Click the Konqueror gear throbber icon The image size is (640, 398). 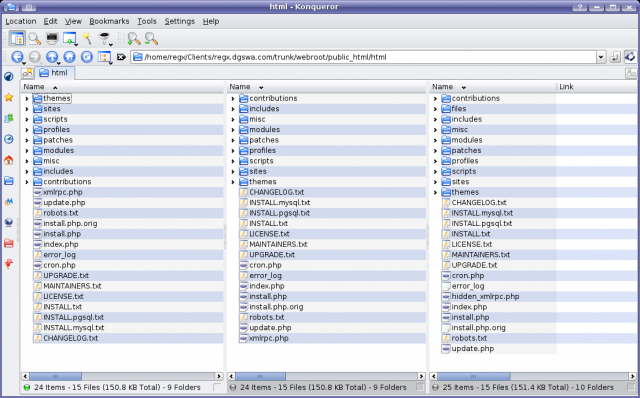[x=631, y=57]
